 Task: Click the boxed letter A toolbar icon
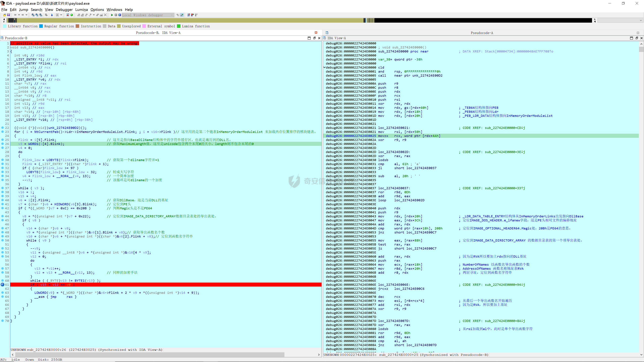[x=57, y=15]
